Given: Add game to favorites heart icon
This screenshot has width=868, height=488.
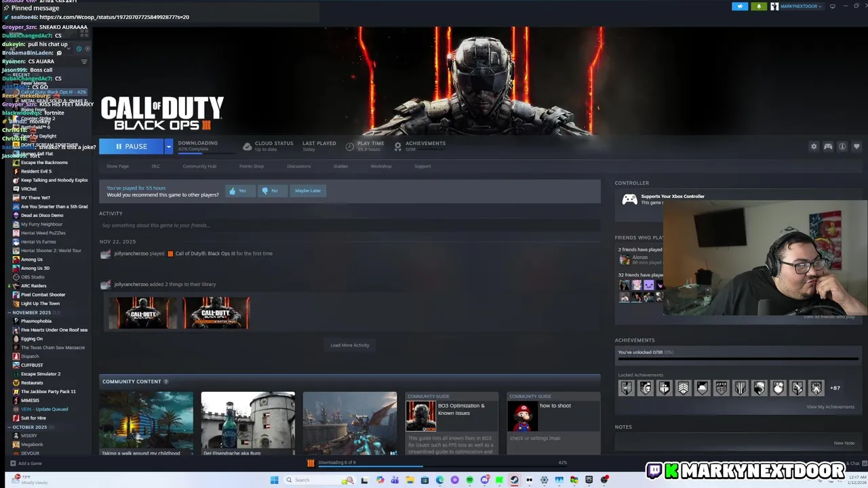Looking at the screenshot, I should pyautogui.click(x=856, y=146).
